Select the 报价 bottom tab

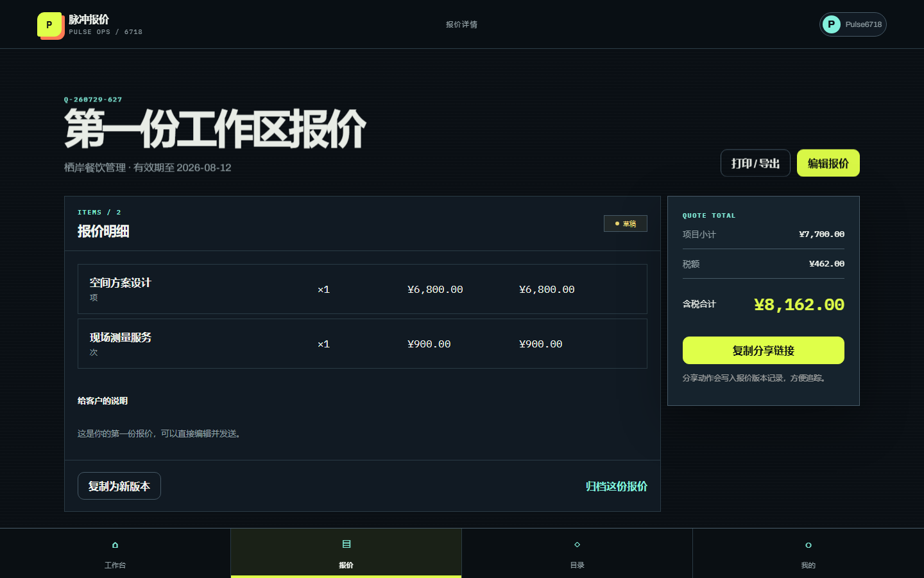[x=346, y=554]
